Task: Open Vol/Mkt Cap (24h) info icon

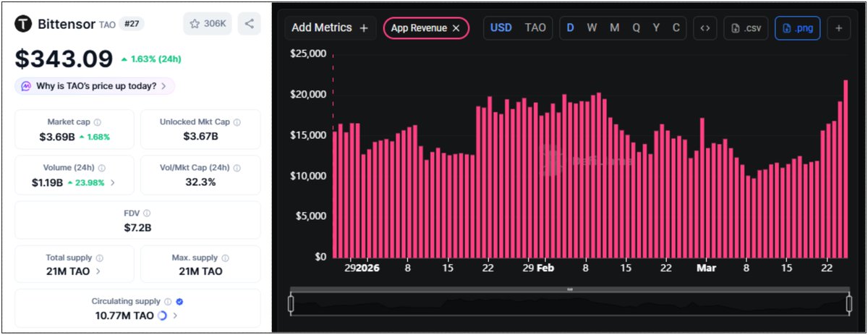Action: click(x=236, y=168)
